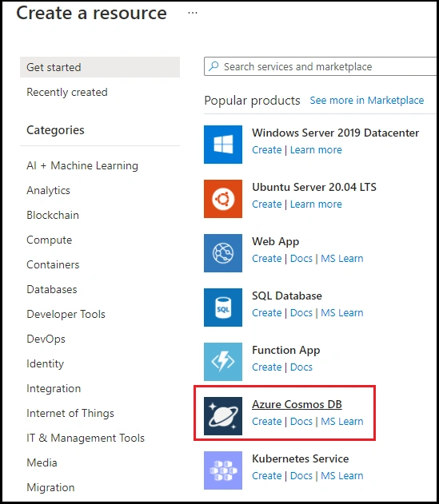Screen dimensions: 439x504
Task: Click the search magnifier icon
Action: coord(214,66)
